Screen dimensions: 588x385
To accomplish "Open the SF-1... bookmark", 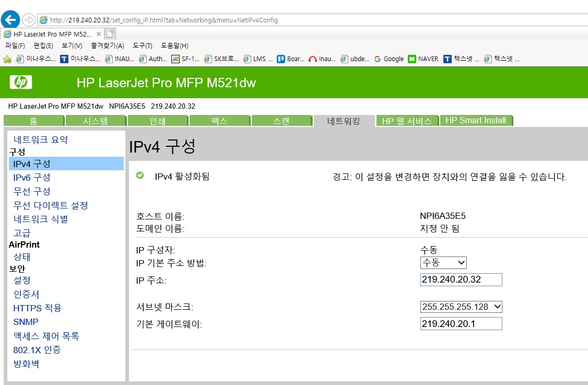I will pos(185,59).
